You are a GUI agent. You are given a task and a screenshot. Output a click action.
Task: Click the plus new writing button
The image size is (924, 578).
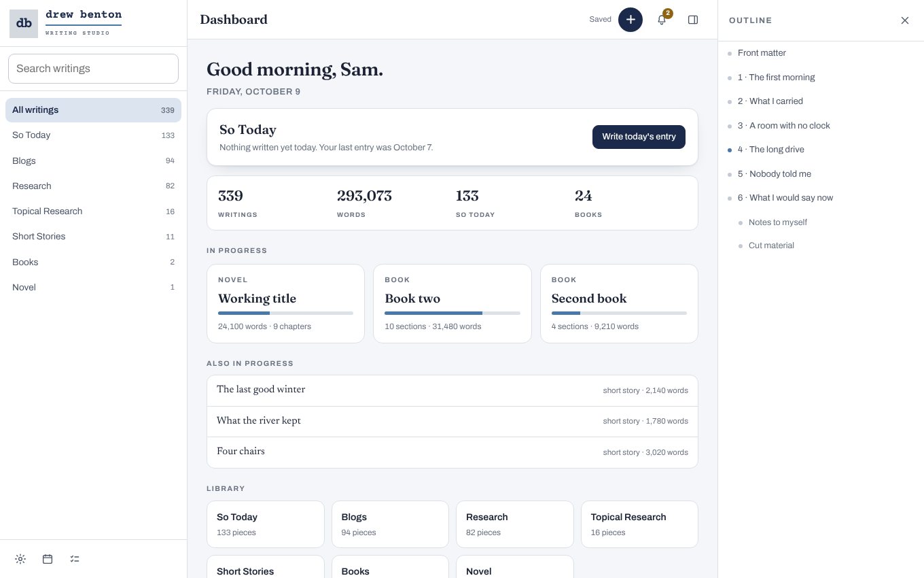coord(630,20)
